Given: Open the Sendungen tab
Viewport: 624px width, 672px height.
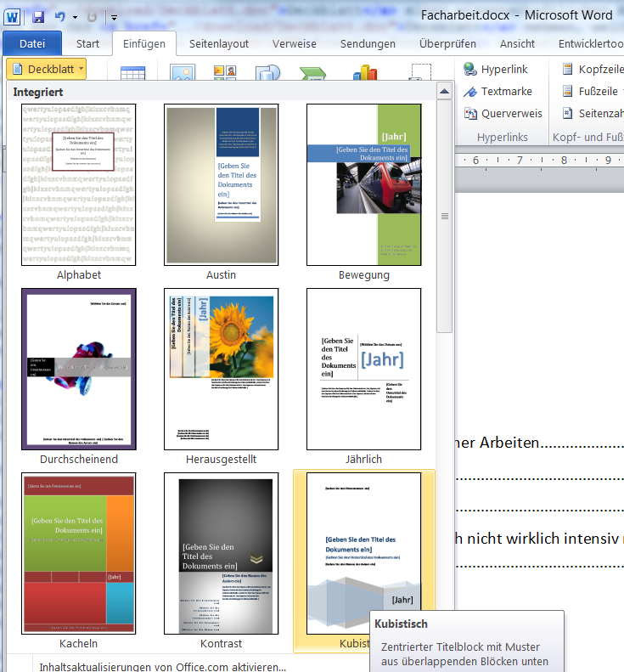Looking at the screenshot, I should [x=368, y=43].
